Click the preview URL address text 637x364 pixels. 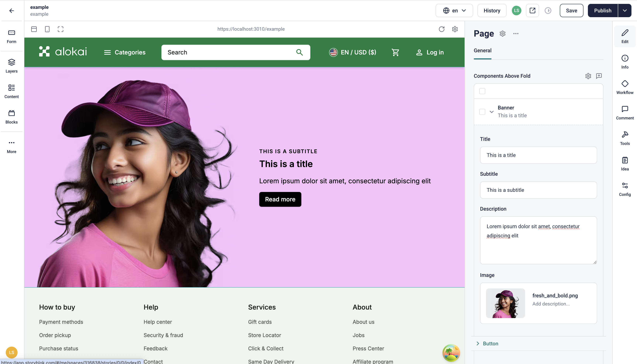pyautogui.click(x=251, y=29)
